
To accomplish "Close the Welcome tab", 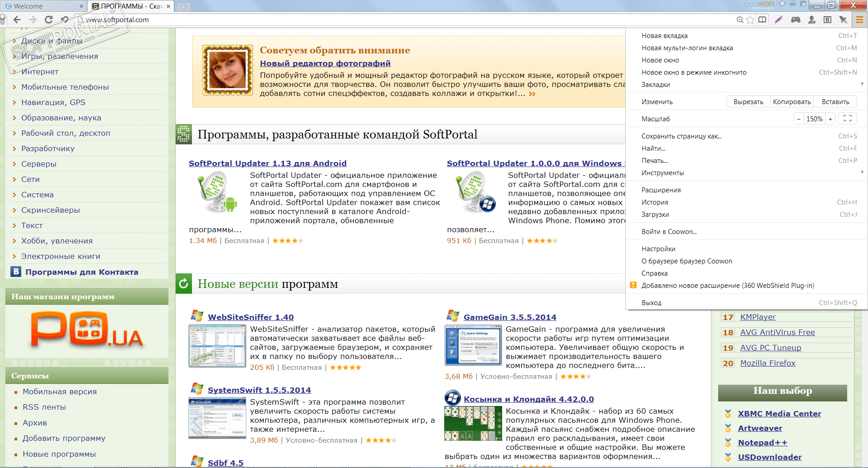I will click(x=82, y=6).
